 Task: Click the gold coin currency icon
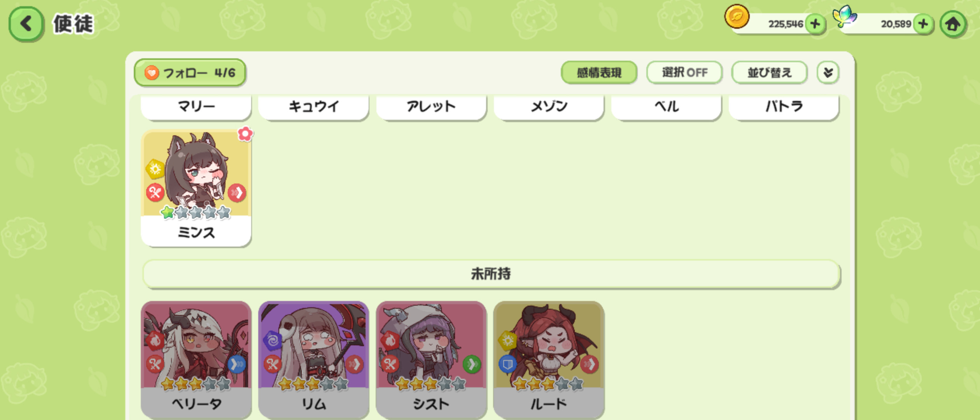click(737, 16)
